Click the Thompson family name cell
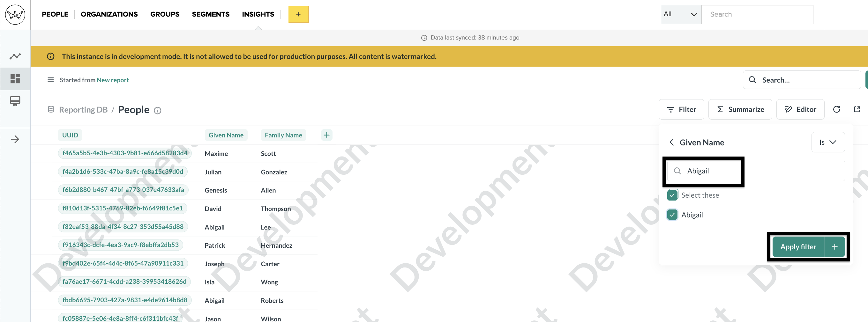This screenshot has height=322, width=868. click(276, 209)
